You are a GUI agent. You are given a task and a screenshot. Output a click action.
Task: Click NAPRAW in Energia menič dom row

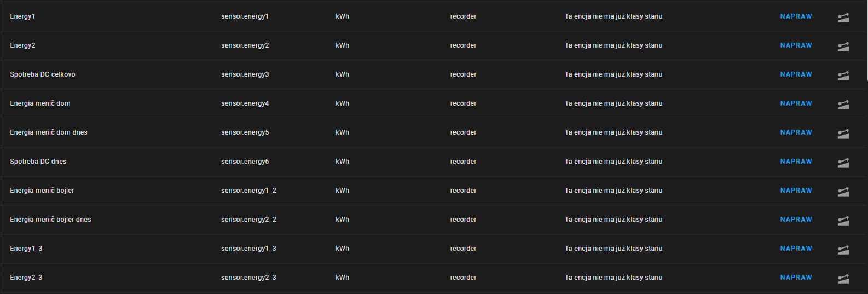point(796,103)
